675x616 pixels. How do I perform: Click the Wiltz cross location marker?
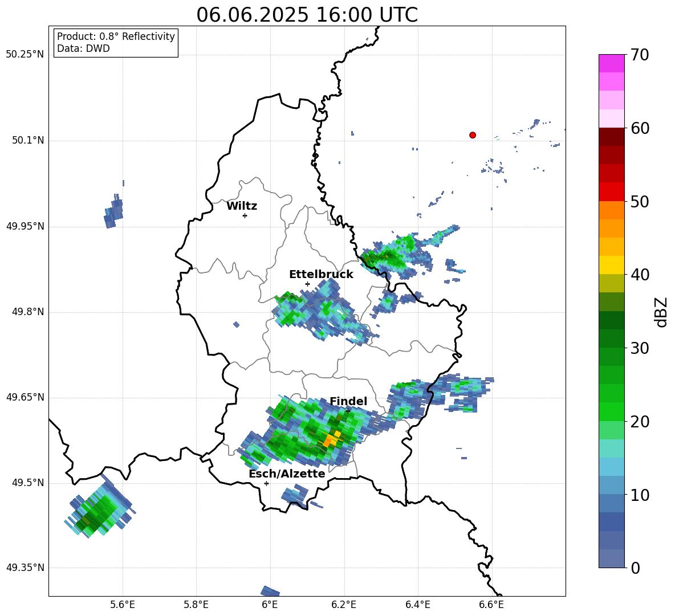click(x=245, y=215)
